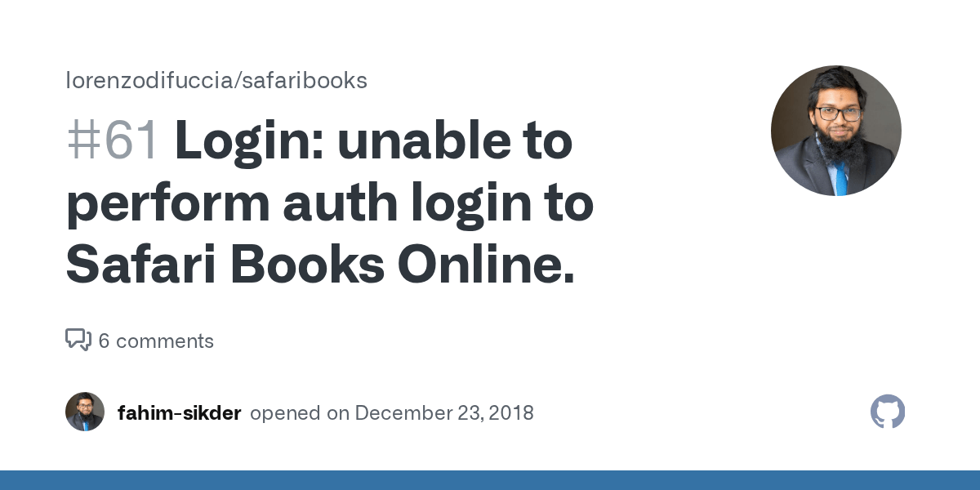
Task: Open fahim-sikder's small avatar
Action: 85,412
